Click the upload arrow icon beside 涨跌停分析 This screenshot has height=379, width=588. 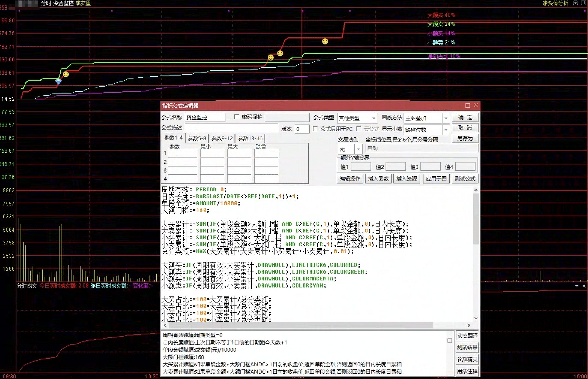coord(575,3)
